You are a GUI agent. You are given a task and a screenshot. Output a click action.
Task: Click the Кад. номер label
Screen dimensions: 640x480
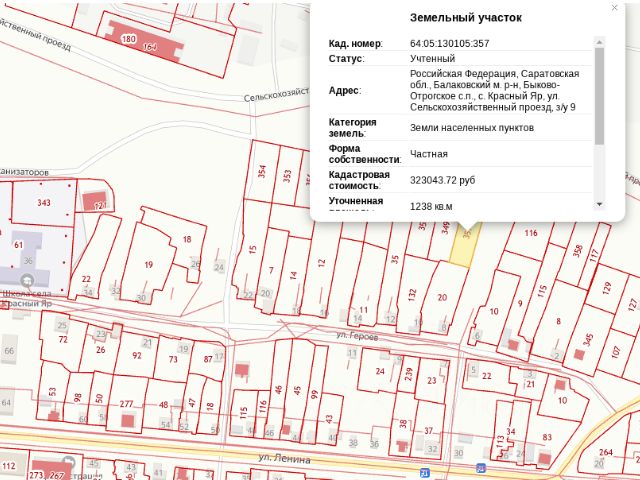(356, 43)
